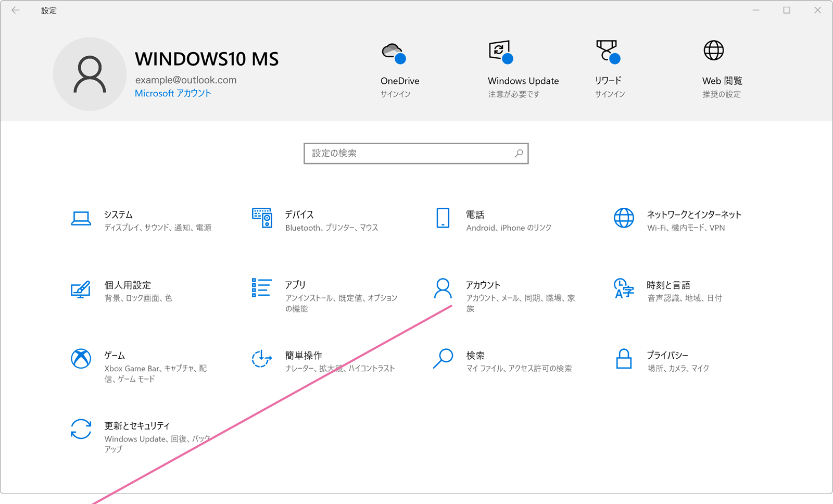Click the user profile avatar picture
The image size is (833, 504).
click(x=90, y=74)
